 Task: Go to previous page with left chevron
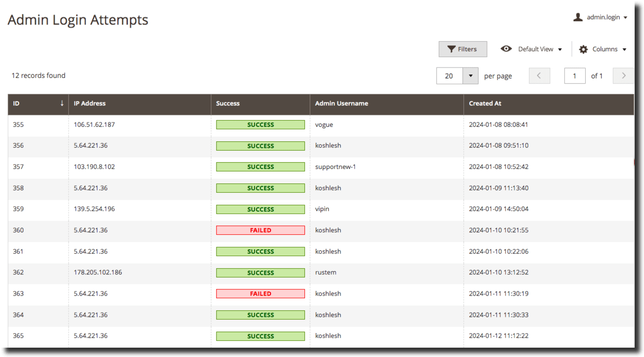[x=539, y=76]
